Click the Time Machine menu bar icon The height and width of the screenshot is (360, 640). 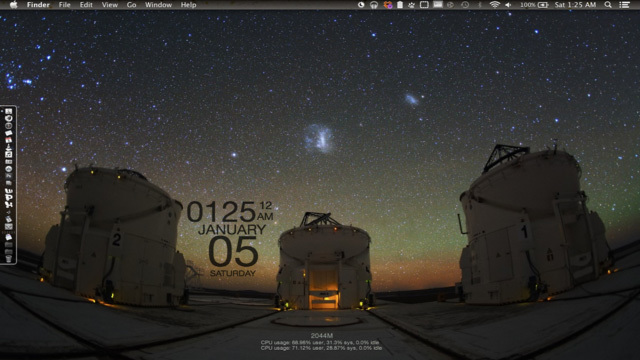click(465, 5)
